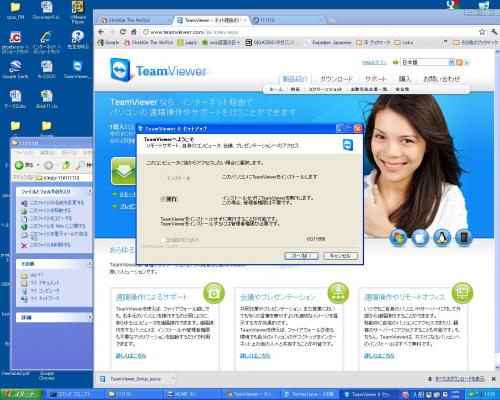Click the 次へ (Next) button in setup
This screenshot has width=500, height=400.
pyautogui.click(x=301, y=256)
